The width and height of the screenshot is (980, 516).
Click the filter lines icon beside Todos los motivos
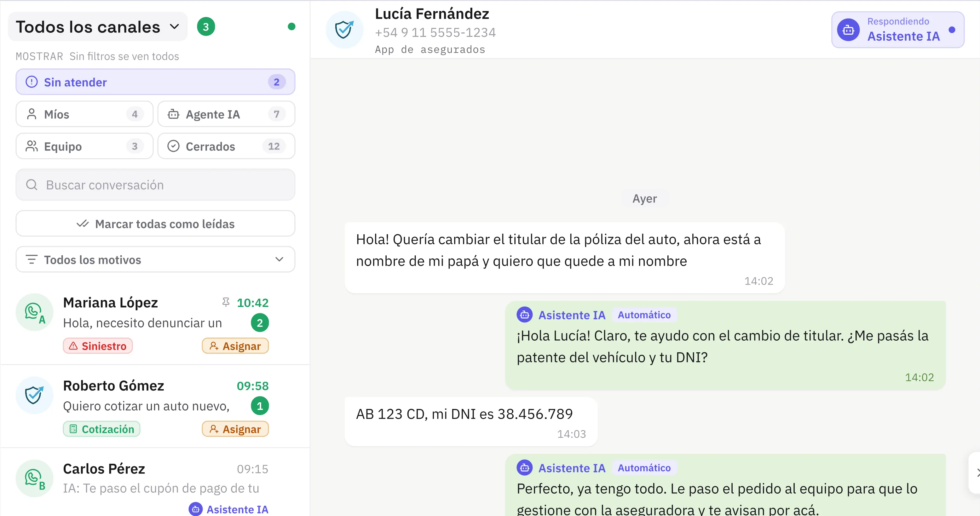31,259
